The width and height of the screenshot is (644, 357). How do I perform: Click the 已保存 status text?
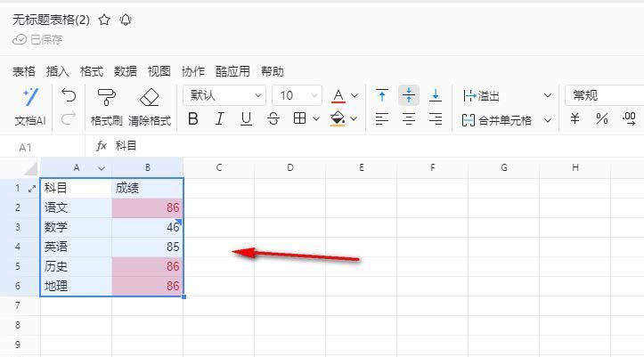click(x=45, y=39)
